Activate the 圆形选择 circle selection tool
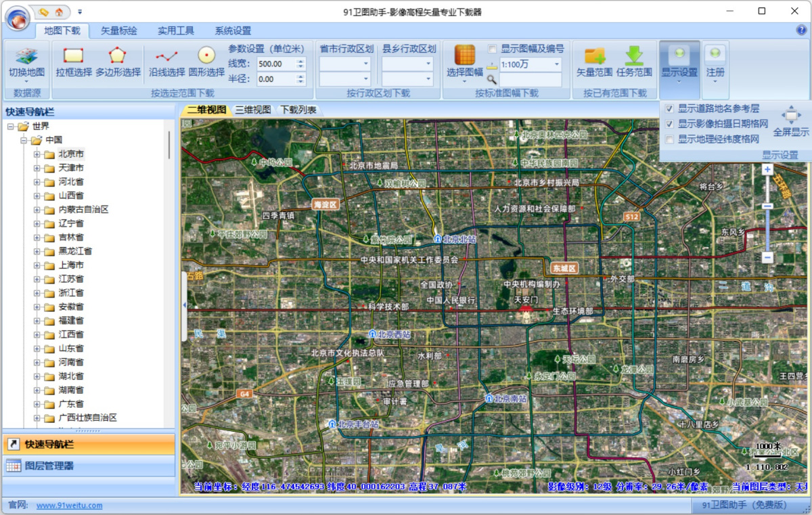Screen dimensions: 812x515 206,57
